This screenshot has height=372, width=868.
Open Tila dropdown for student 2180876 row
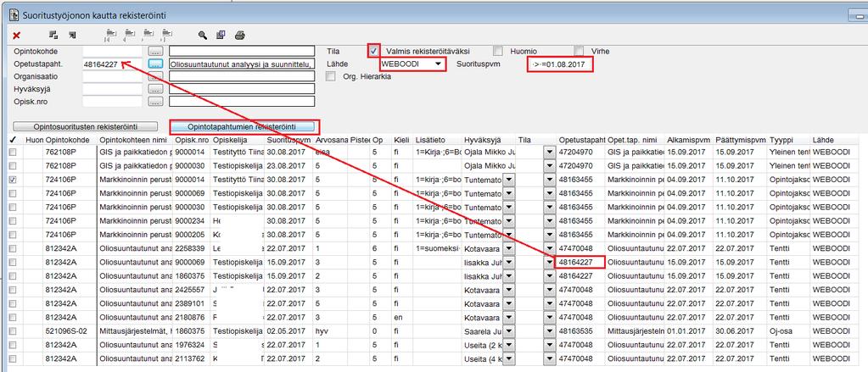[549, 317]
